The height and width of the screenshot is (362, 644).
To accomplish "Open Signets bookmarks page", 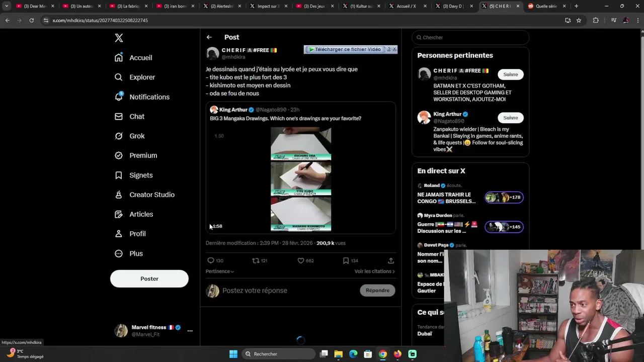I will (x=133, y=175).
